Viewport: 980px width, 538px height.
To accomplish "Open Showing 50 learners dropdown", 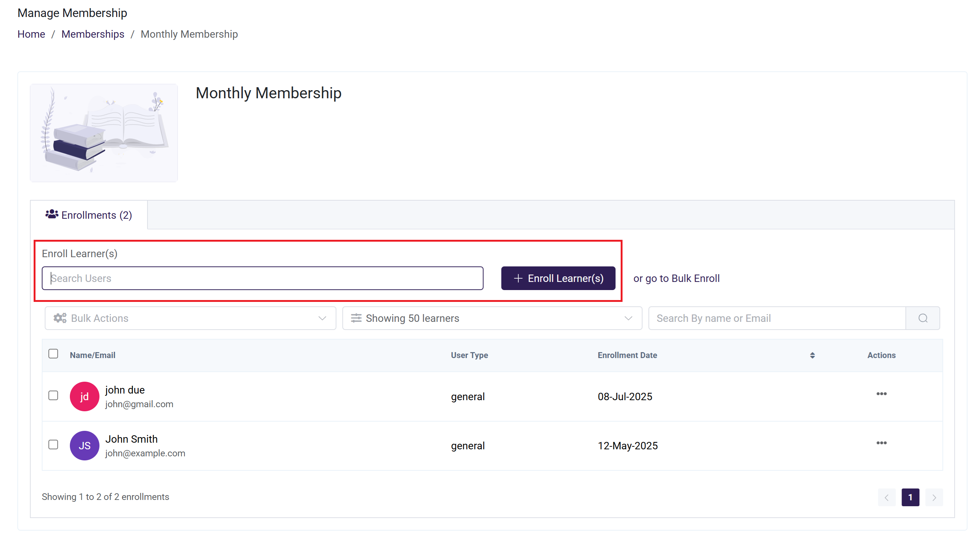I will 492,318.
